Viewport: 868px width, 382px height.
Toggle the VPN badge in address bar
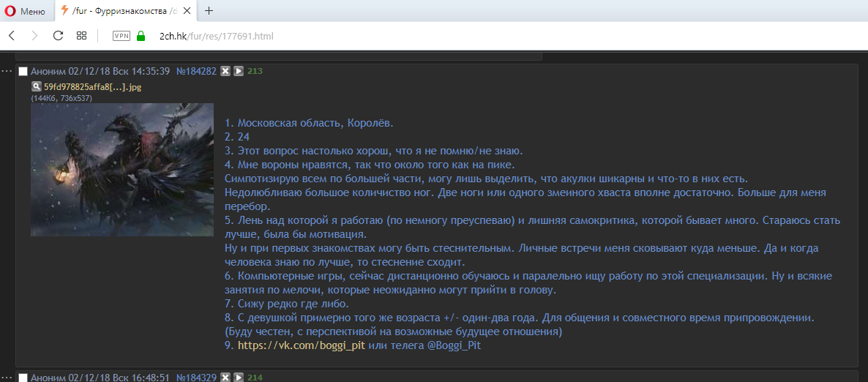tap(121, 35)
